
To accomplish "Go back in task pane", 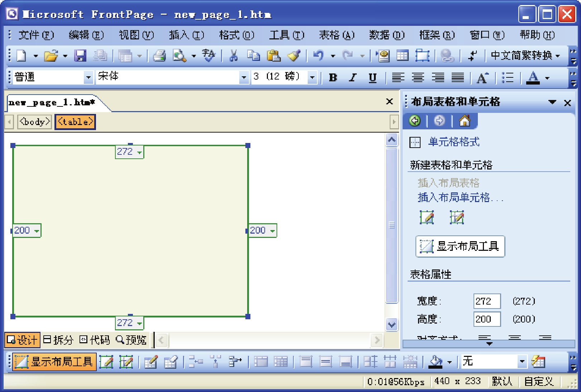I will [x=415, y=121].
